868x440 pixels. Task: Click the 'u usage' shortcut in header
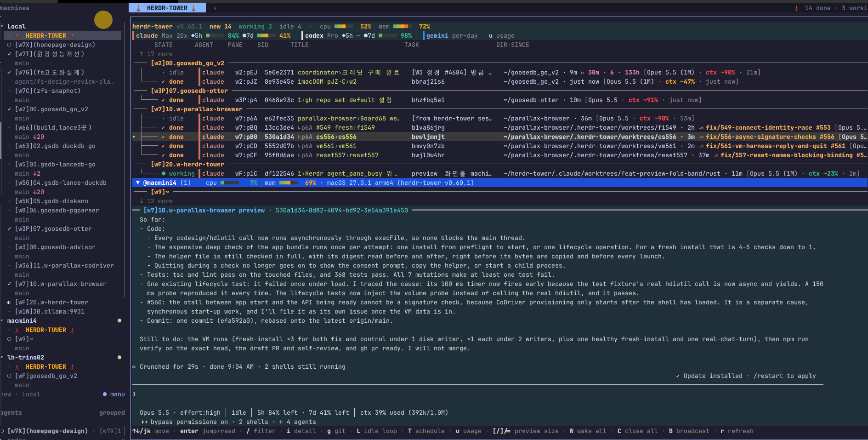click(x=502, y=35)
